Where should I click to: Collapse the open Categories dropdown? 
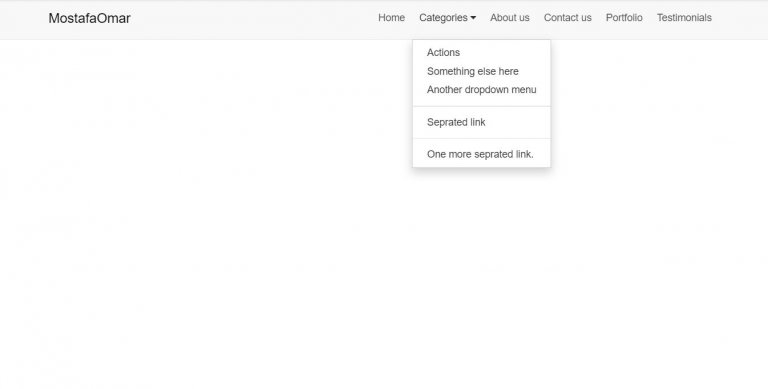coord(447,18)
